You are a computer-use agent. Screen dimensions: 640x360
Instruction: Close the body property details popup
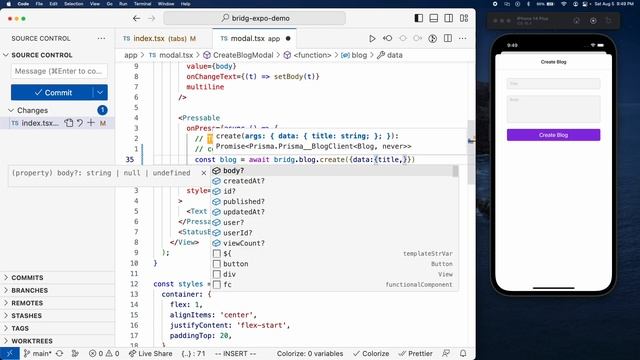pyautogui.click(x=204, y=173)
